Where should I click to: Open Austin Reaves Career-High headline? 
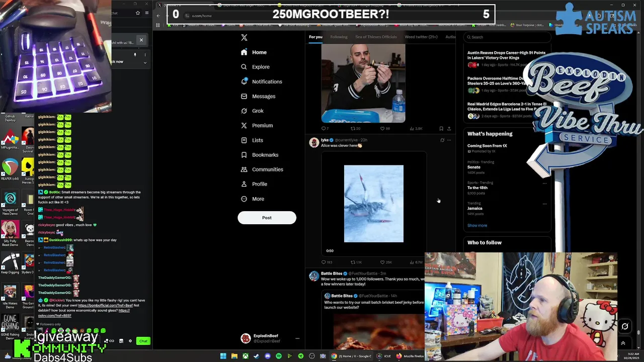tap(506, 55)
